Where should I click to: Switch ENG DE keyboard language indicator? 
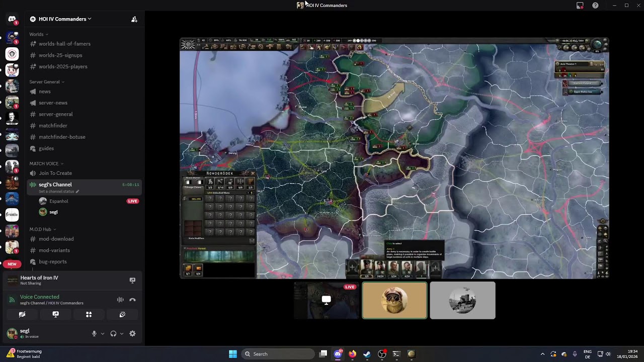pyautogui.click(x=588, y=354)
